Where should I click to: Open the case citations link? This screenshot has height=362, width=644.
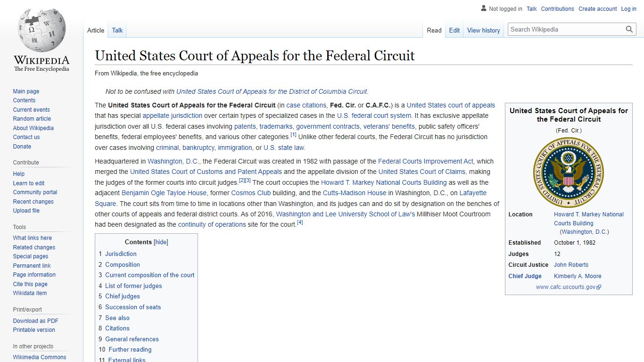click(306, 105)
